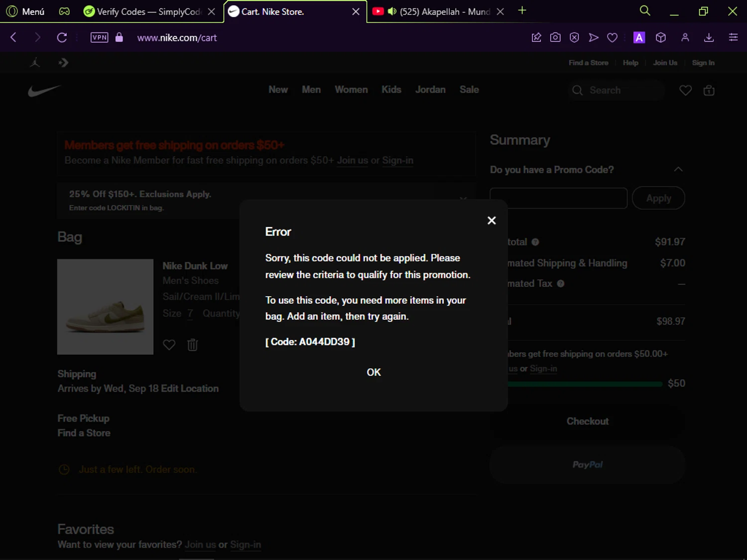Open Find a Store link

588,63
